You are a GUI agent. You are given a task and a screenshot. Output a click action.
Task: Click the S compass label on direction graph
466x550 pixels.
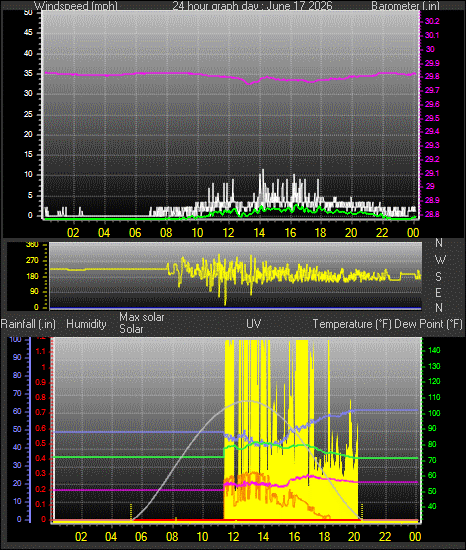[x=438, y=277]
